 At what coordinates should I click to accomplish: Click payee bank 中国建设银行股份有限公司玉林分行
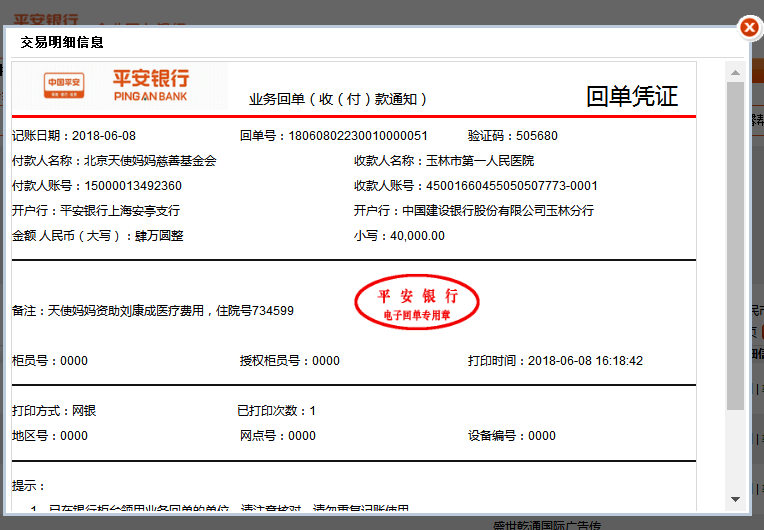(x=498, y=211)
